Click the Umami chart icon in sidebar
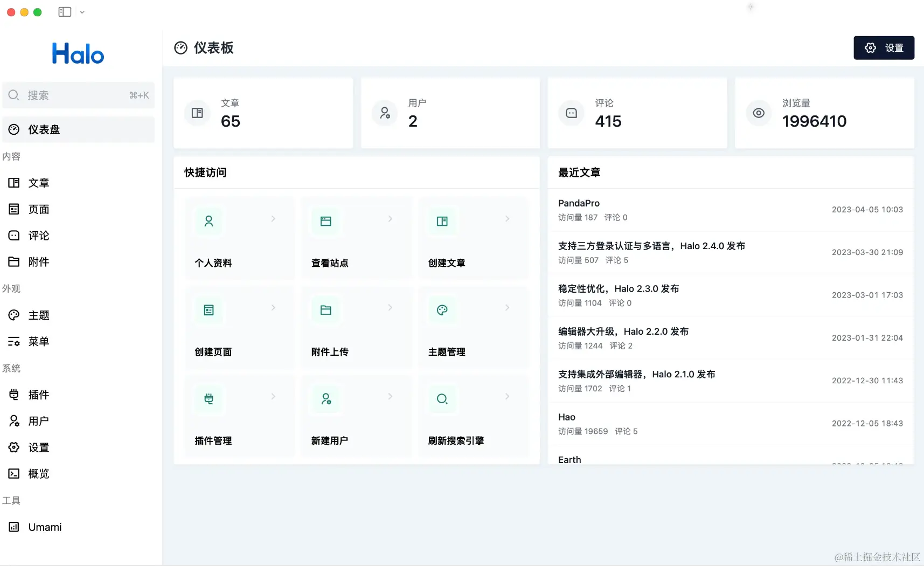Image resolution: width=924 pixels, height=566 pixels. (x=14, y=527)
